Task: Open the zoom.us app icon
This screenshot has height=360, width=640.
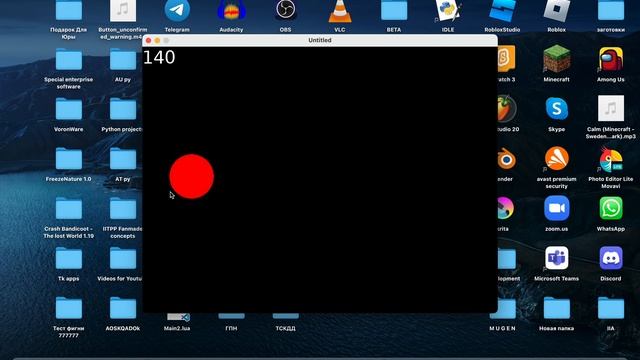Action: (556, 208)
